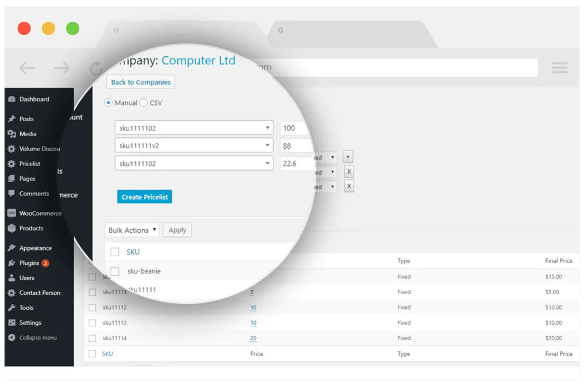Select the Manual radio option
The image size is (588, 389).
coord(109,102)
